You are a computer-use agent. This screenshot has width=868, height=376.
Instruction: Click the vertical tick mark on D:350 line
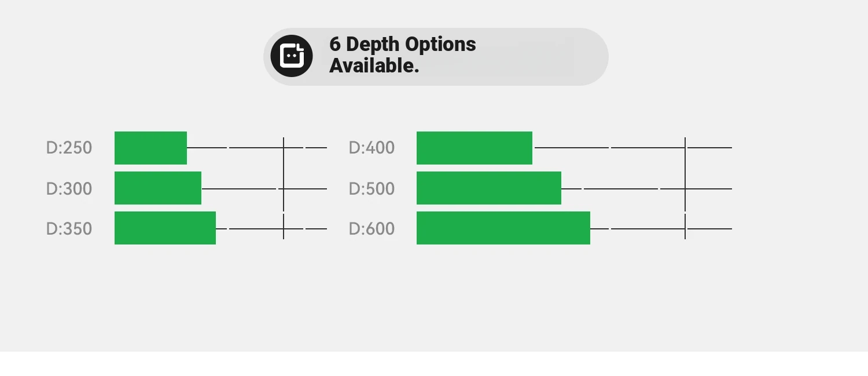284,229
